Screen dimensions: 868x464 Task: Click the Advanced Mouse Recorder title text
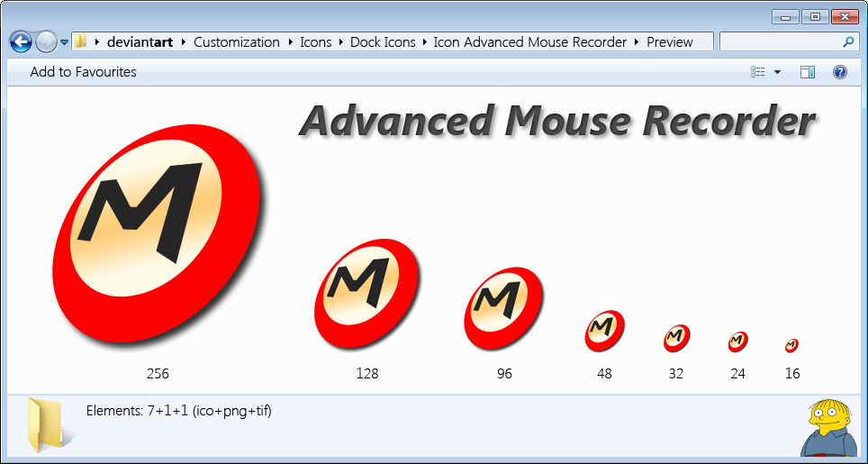[x=557, y=121]
